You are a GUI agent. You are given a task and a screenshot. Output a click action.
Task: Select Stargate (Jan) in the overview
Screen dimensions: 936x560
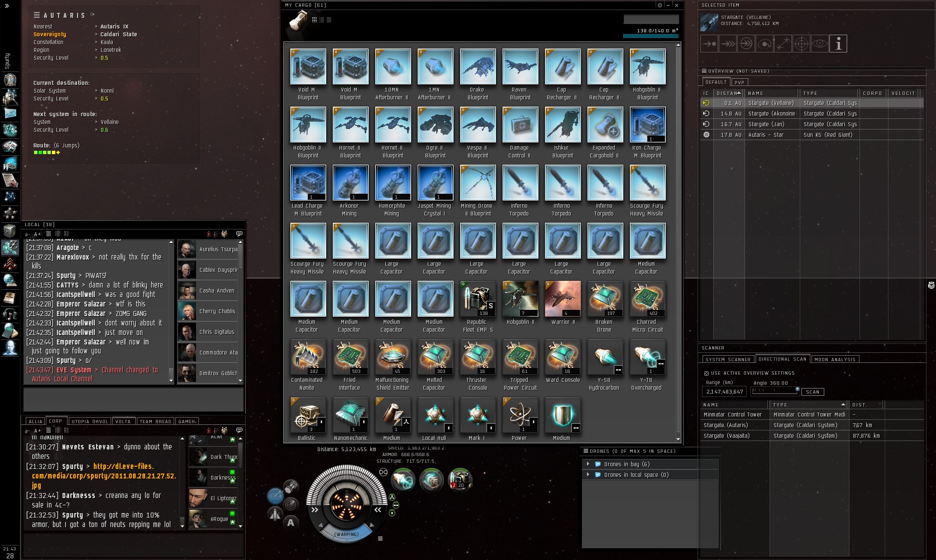811,124
